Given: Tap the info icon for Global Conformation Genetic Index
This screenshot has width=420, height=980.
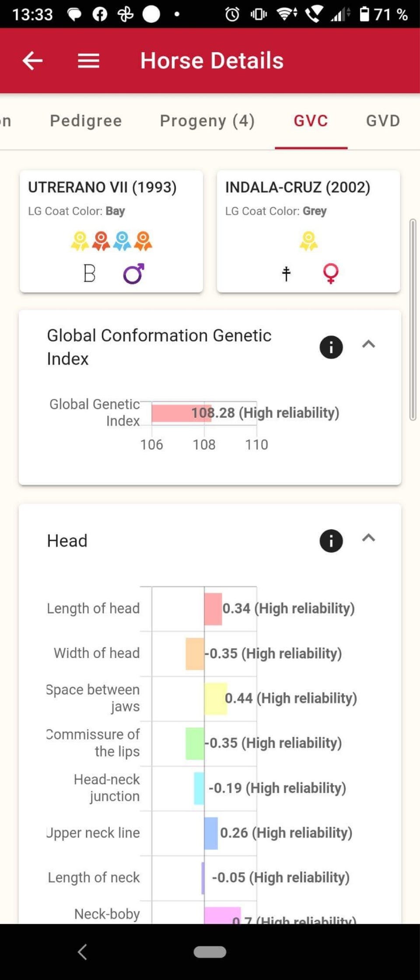Looking at the screenshot, I should (331, 347).
